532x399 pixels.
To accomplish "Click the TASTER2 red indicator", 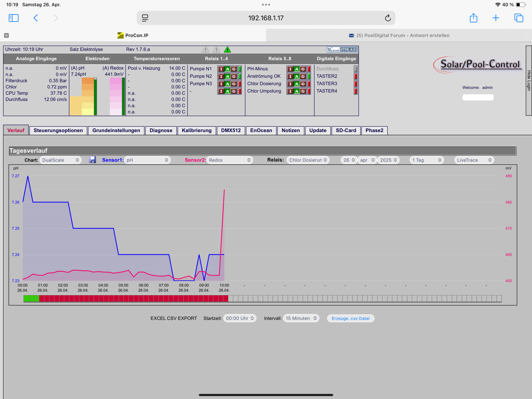I will 356,77.
